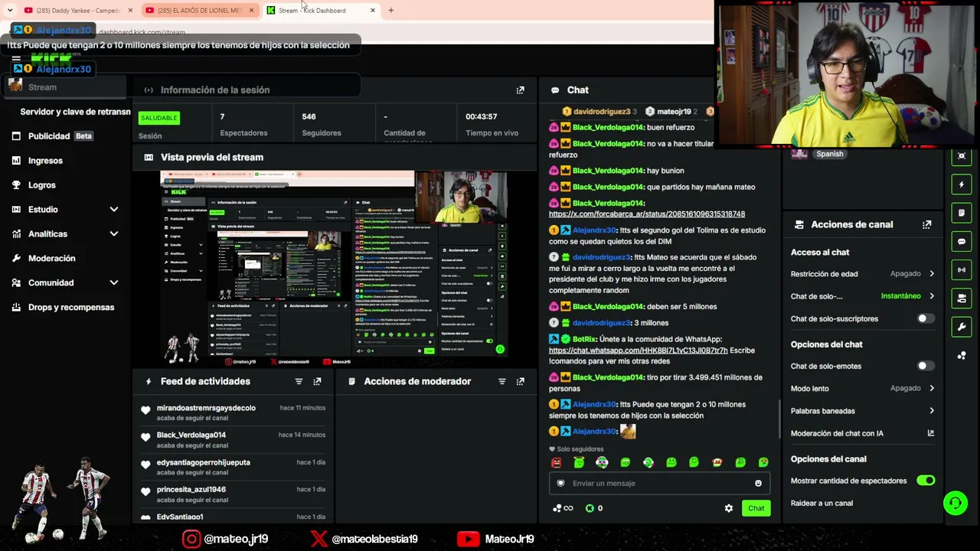Switch to El adiós de Lionel Messi tab

coord(199,11)
